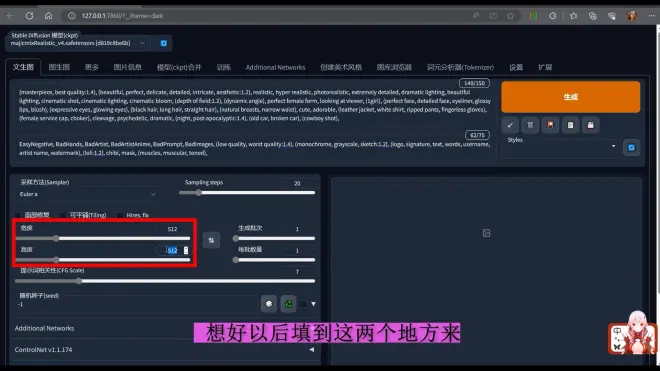Click the 每批数量 batch size slider
The height and width of the screenshot is (371, 660).
coord(274,260)
